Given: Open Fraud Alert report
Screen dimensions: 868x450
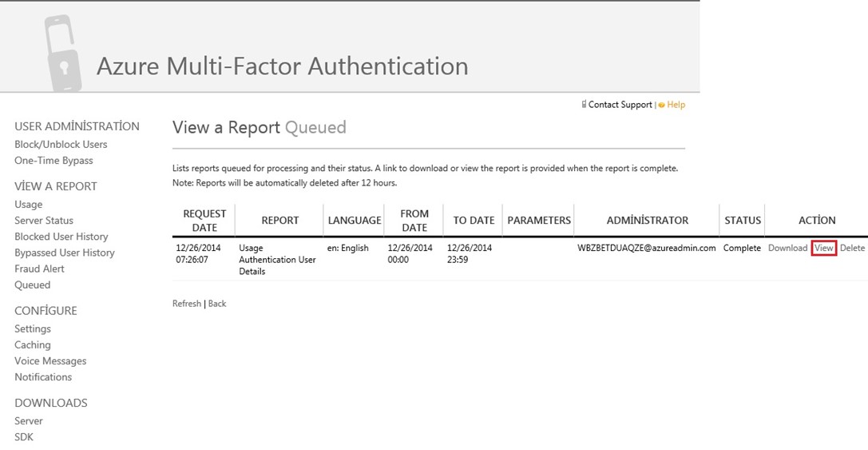Looking at the screenshot, I should (x=39, y=269).
